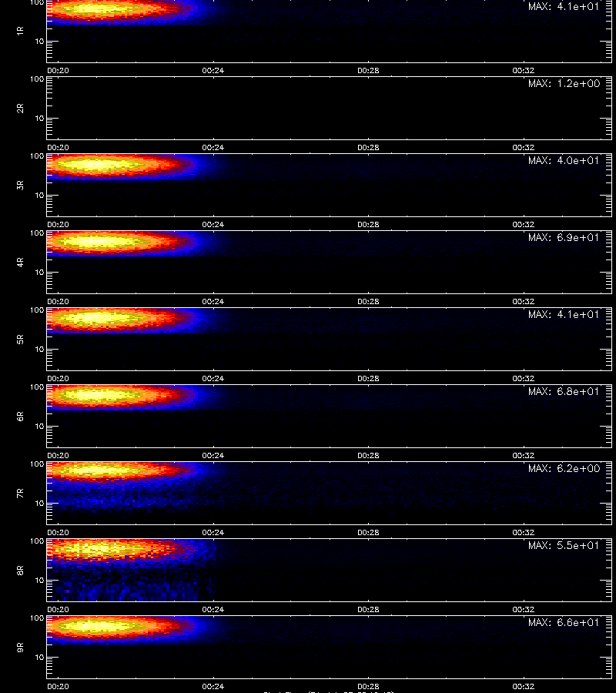This screenshot has width=616, height=693.
Task: Click the 00:24 time label below panel 8R
Action: pyautogui.click(x=213, y=610)
